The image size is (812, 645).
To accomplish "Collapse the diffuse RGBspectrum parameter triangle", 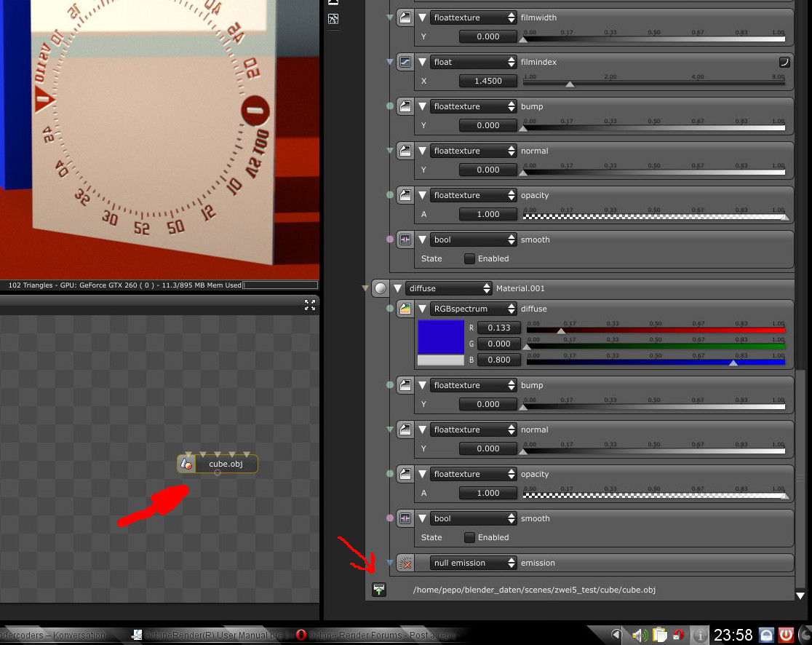I will click(422, 309).
